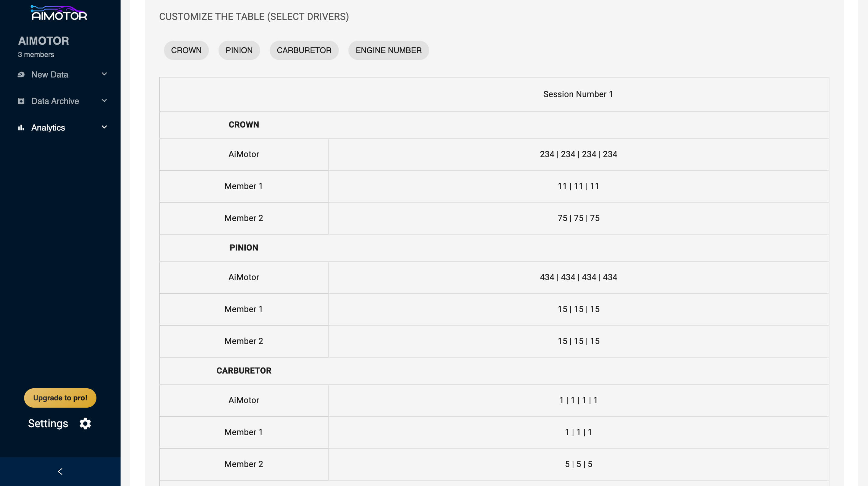Click the Upgrade to pro! button
Screen dimensions: 868x486
60,398
